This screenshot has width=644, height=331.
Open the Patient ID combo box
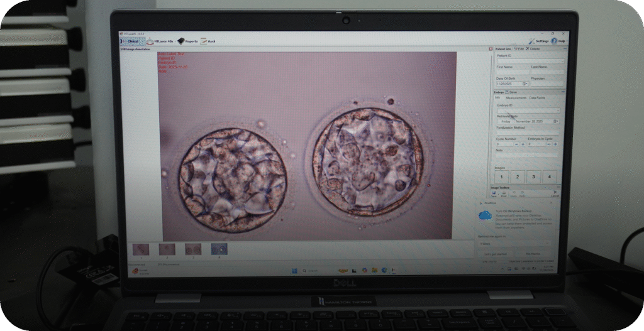point(530,61)
